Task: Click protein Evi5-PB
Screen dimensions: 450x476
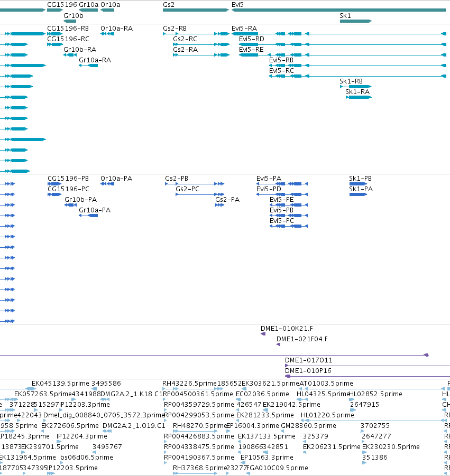Action: 282,210
